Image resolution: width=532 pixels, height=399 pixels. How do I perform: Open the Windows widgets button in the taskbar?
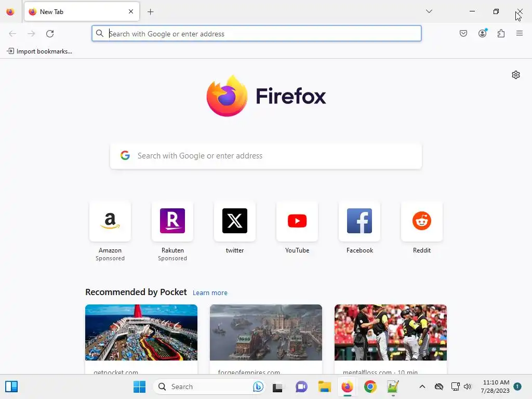pos(11,387)
